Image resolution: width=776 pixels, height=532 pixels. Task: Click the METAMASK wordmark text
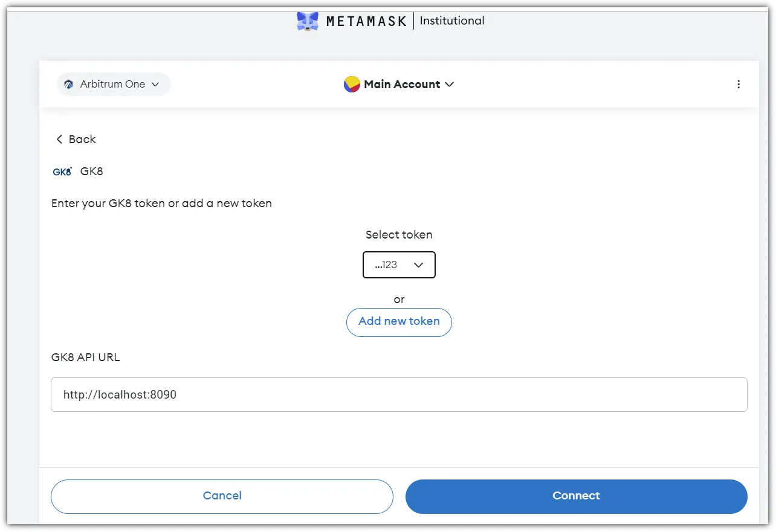pyautogui.click(x=367, y=22)
